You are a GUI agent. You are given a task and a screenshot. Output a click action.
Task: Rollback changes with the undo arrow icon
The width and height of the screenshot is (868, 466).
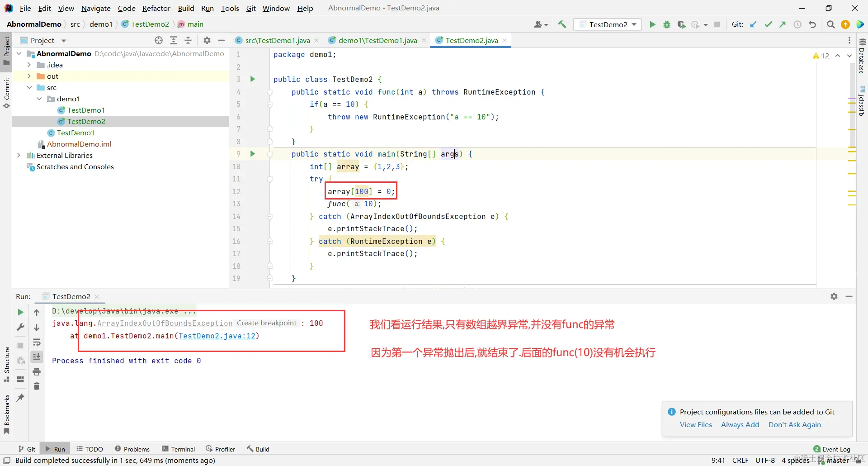coord(812,24)
